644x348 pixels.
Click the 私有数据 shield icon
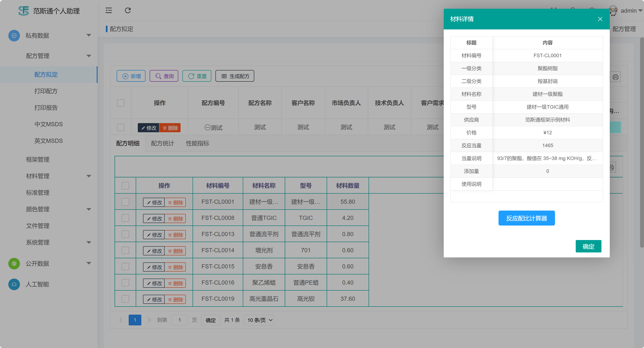click(14, 35)
